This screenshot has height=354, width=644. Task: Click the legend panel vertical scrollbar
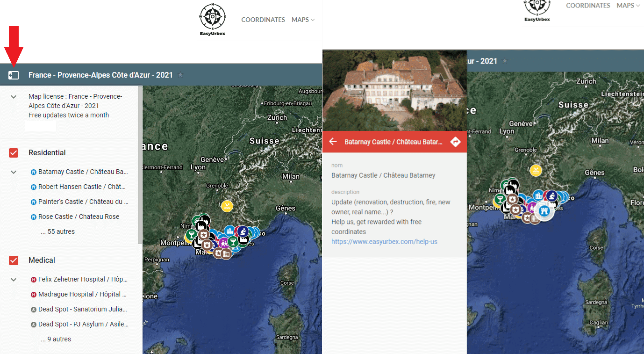click(x=140, y=165)
